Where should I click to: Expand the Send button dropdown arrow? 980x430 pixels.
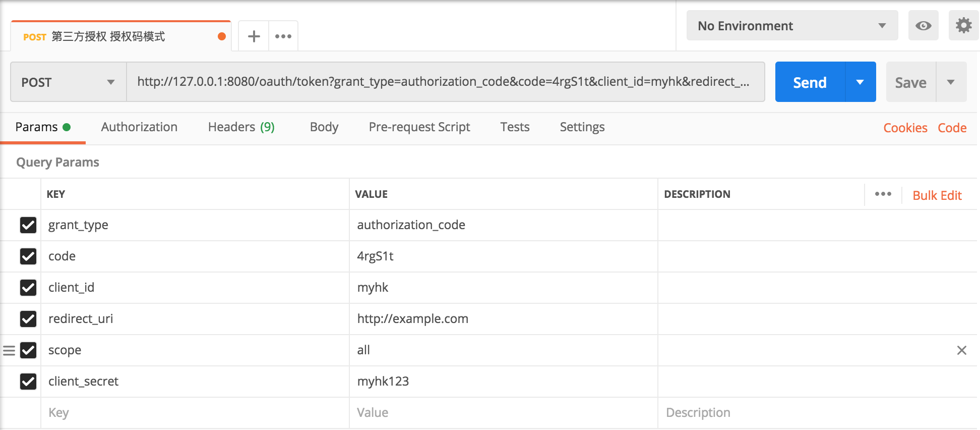(860, 82)
